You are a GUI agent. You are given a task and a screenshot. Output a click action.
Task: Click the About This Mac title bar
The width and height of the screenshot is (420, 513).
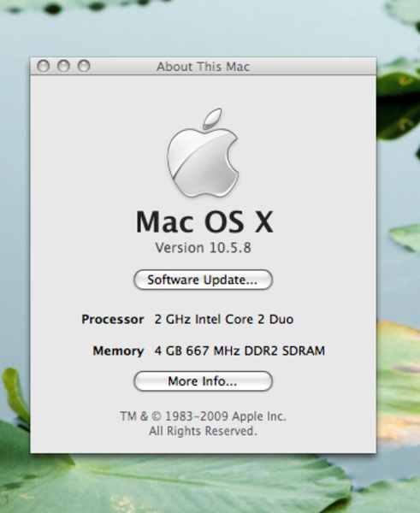tap(203, 67)
